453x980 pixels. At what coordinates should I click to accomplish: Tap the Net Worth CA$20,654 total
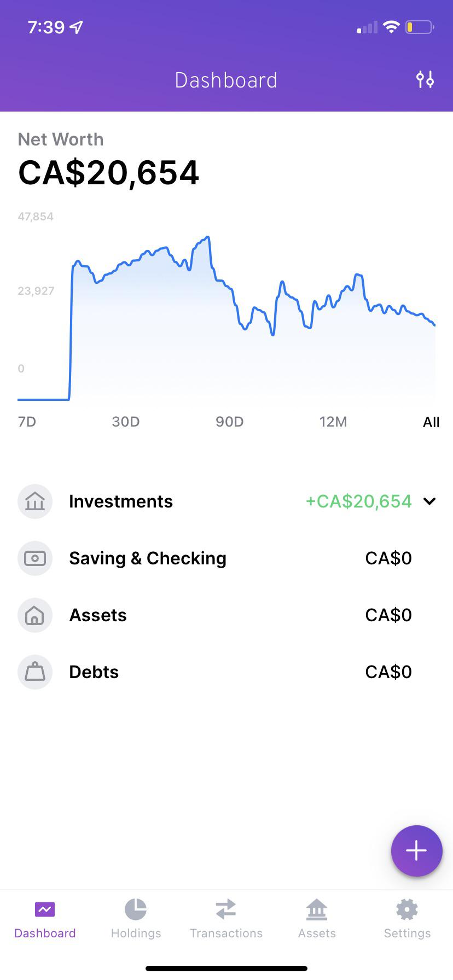pos(108,173)
